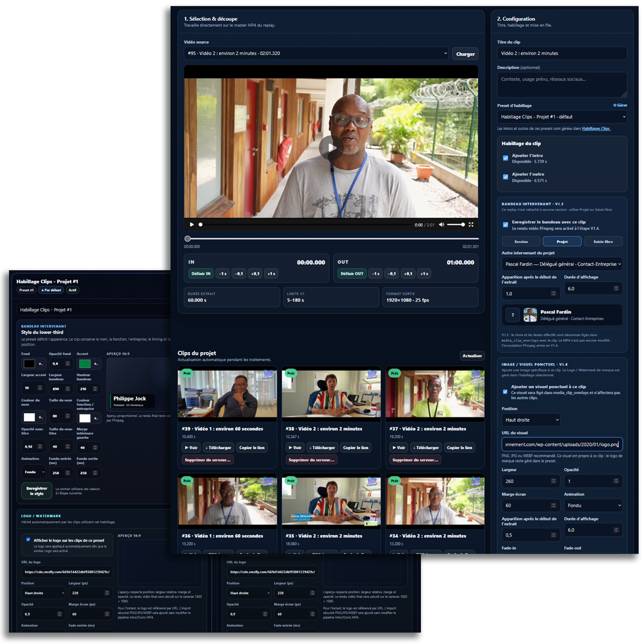Open the Couleur du nom white swatch
The image size is (644, 644).
tap(29, 417)
